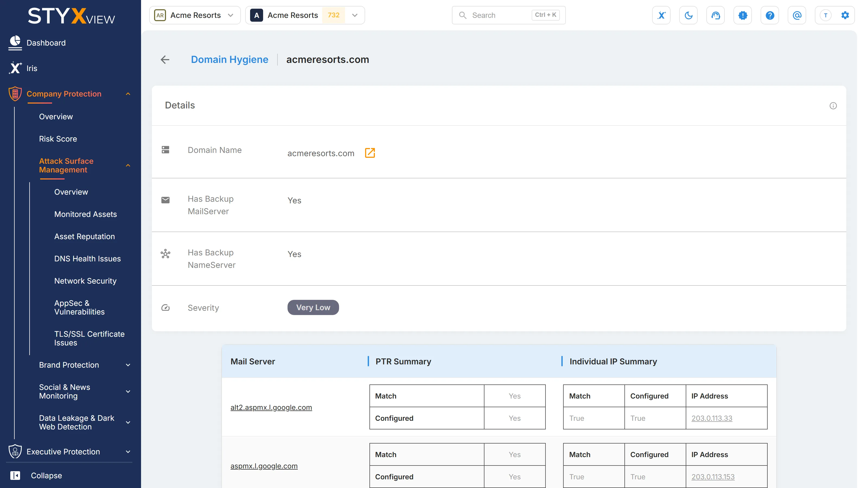
Task: Go back using the left arrow
Action: [165, 60]
